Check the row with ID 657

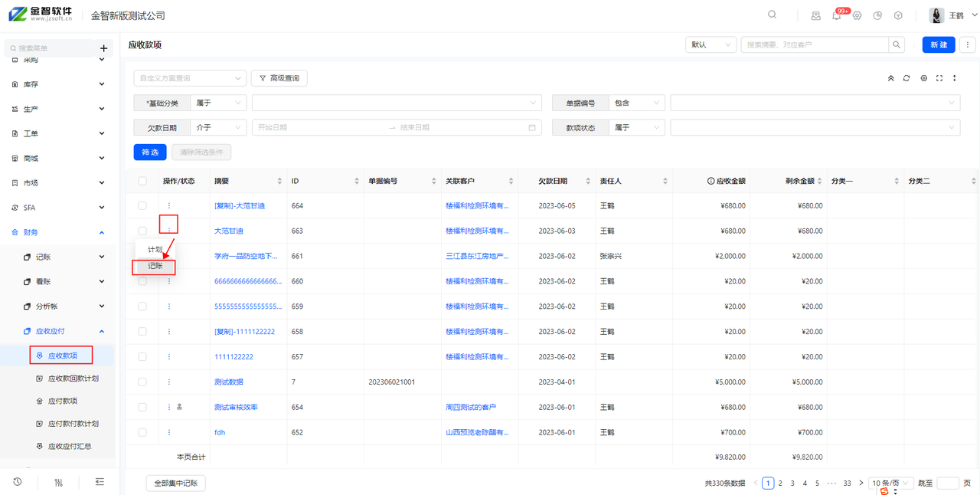142,356
